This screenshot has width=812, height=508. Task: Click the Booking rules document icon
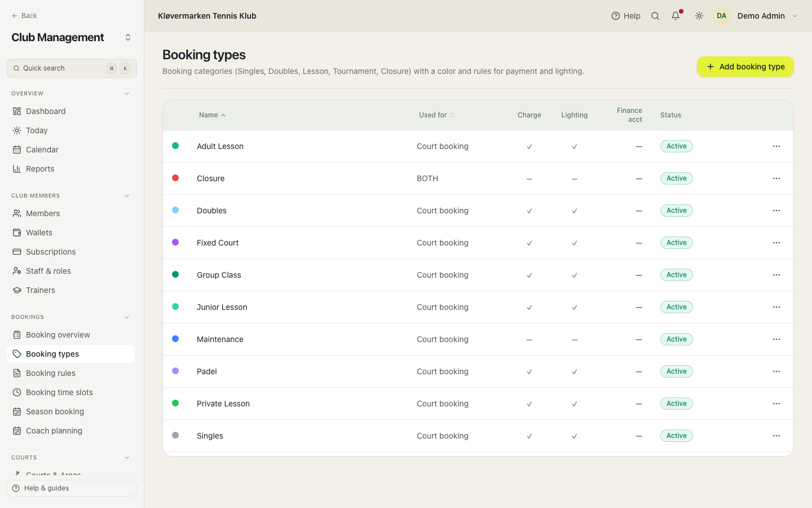click(x=17, y=373)
